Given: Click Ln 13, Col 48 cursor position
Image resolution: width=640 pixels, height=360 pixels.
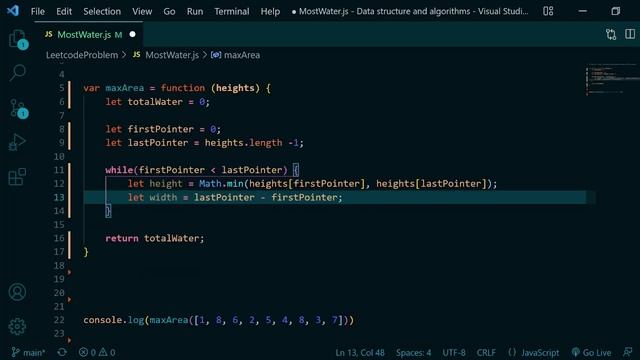Looking at the screenshot, I should 360,352.
